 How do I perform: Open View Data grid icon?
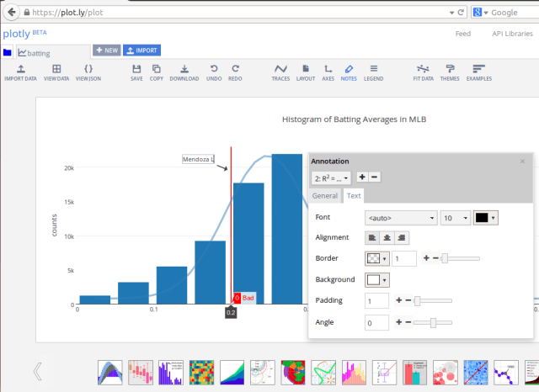coord(56,69)
